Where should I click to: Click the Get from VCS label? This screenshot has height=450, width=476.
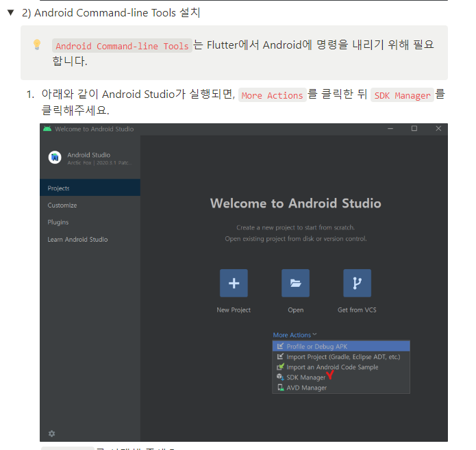point(357,310)
